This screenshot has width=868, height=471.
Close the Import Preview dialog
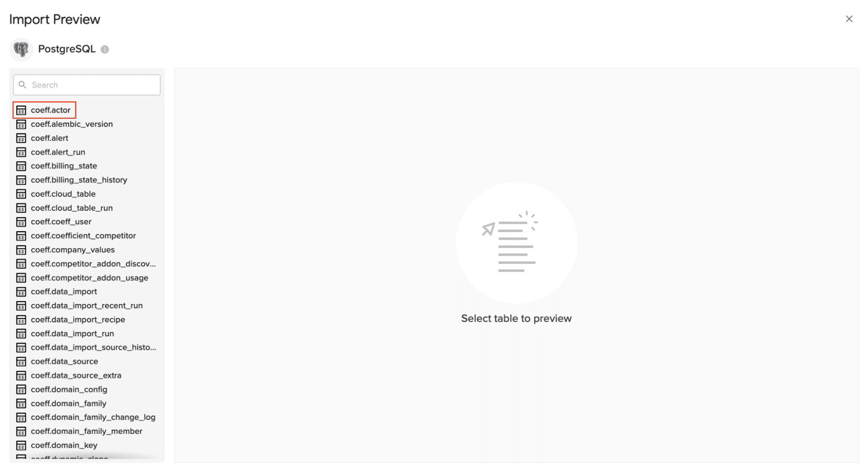tap(848, 19)
